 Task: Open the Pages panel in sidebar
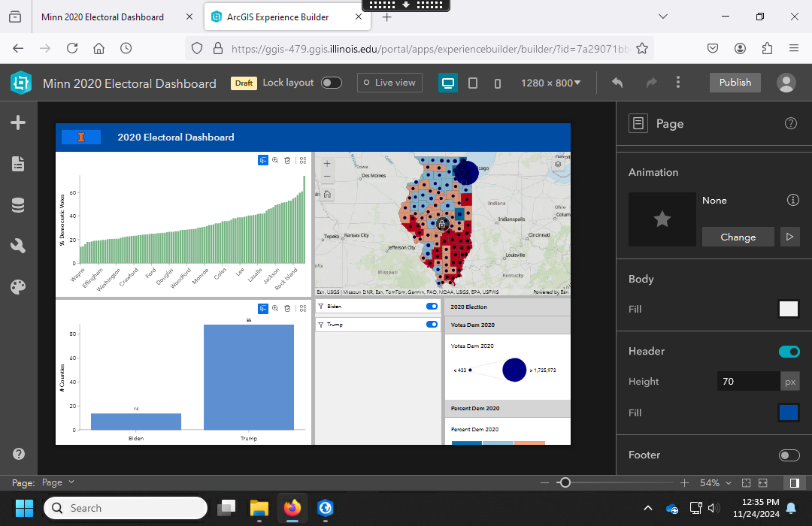(x=19, y=164)
